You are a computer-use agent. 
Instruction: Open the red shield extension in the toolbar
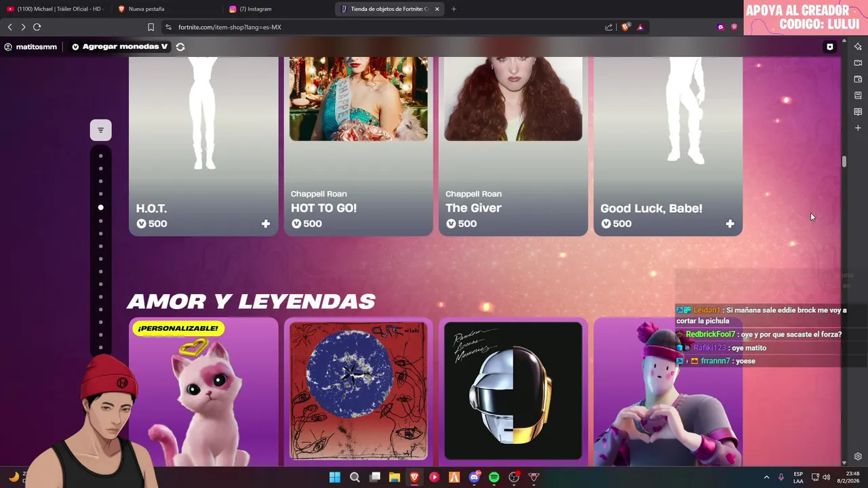tap(734, 27)
